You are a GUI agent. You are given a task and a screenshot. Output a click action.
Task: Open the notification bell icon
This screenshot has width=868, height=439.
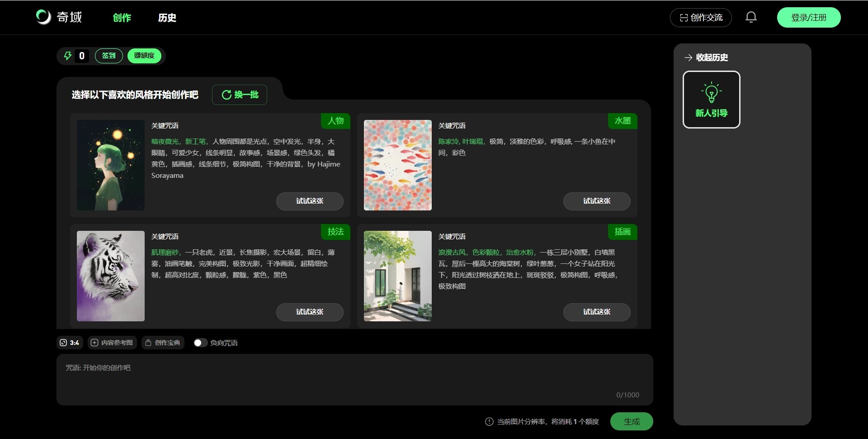pyautogui.click(x=751, y=17)
